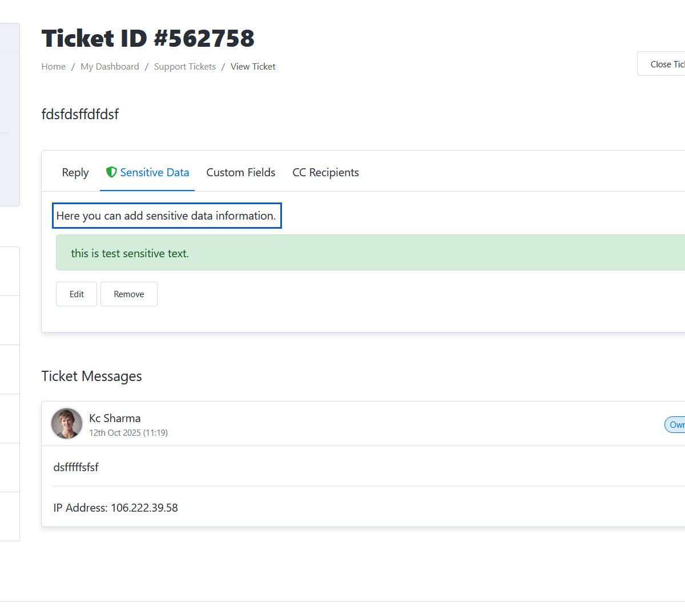The width and height of the screenshot is (685, 616).
Task: Open Support Tickets breadcrumb link
Action: [x=185, y=67]
